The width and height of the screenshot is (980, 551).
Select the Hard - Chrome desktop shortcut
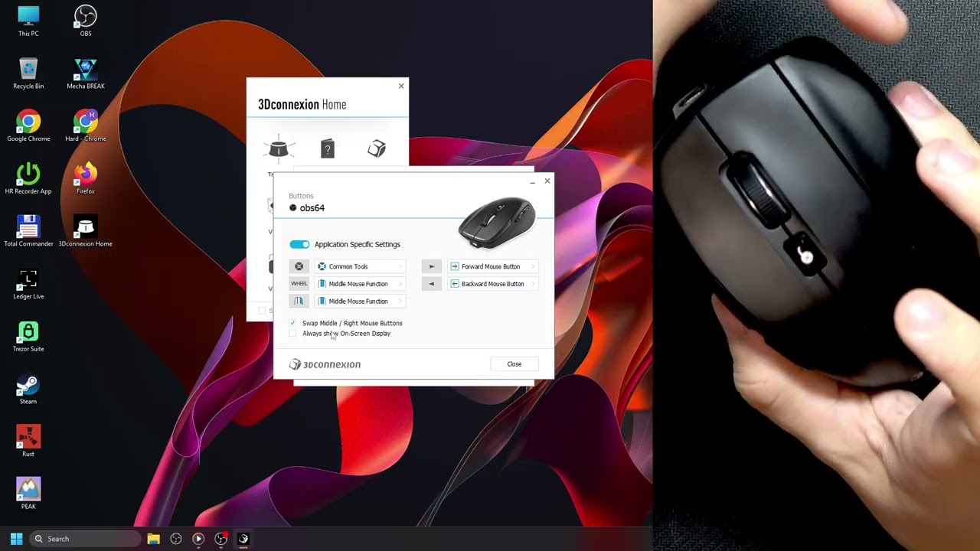(x=86, y=127)
